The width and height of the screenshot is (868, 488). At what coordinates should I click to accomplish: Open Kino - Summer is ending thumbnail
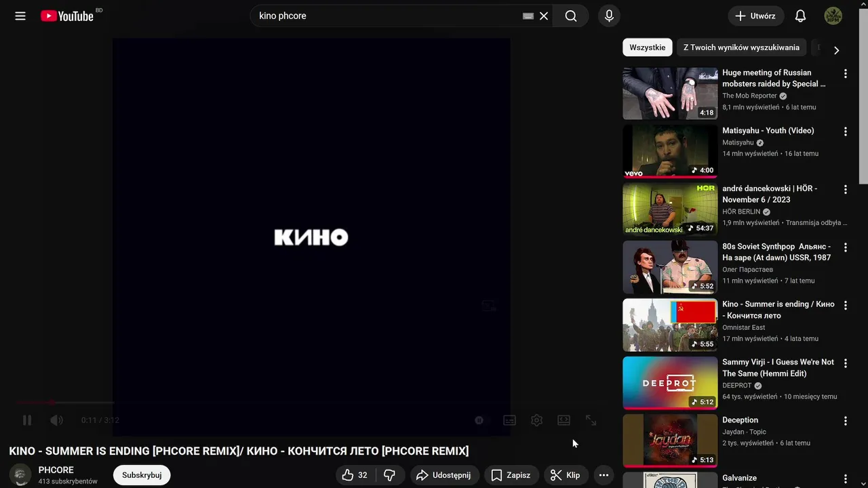(x=670, y=325)
